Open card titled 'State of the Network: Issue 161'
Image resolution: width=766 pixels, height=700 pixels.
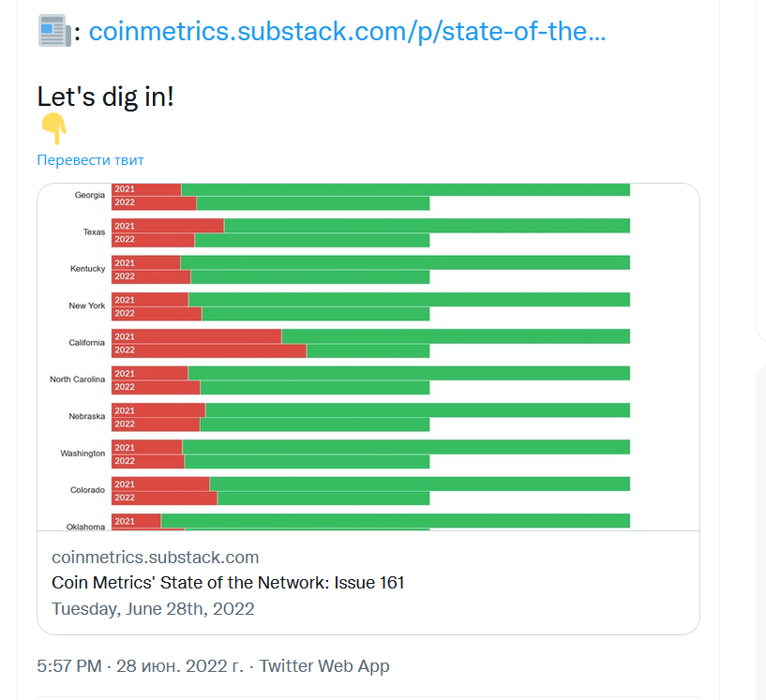[228, 583]
